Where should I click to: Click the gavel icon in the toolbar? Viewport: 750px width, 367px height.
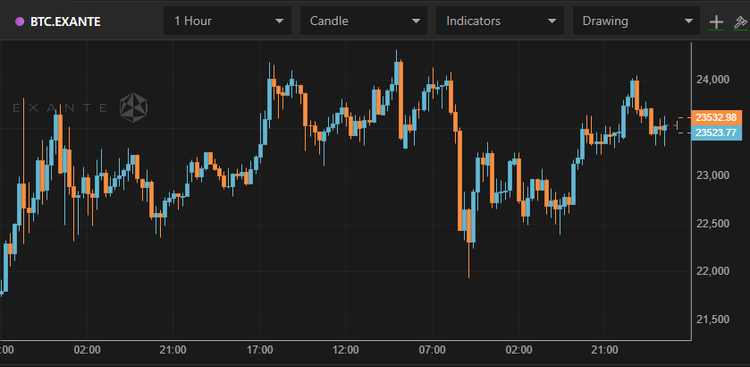pos(740,22)
